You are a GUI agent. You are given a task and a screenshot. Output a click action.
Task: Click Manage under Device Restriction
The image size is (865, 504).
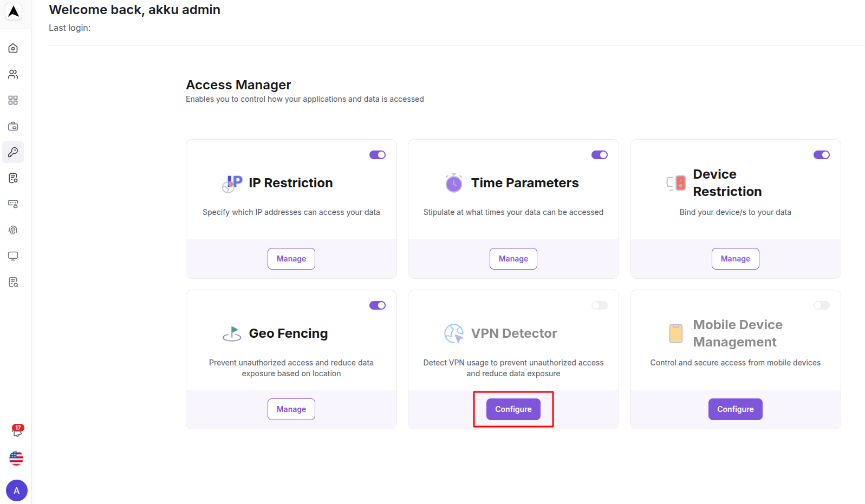[x=736, y=259]
